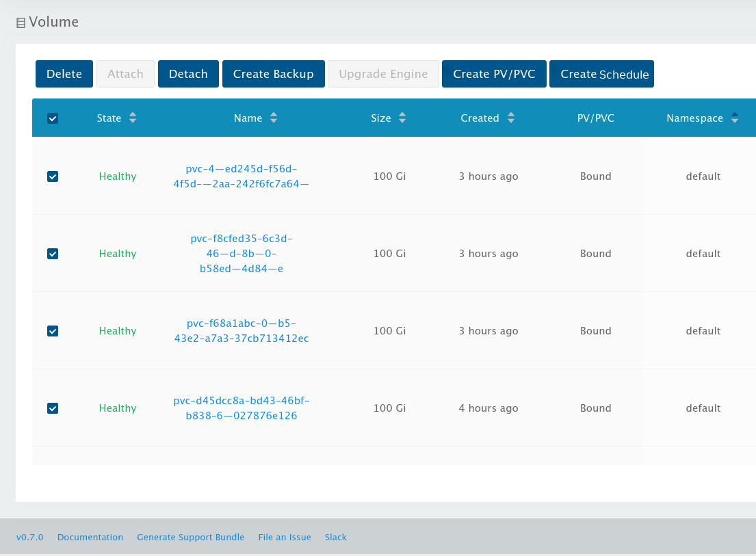Click the Delete button
Screen dimensions: 756x556
click(x=64, y=73)
